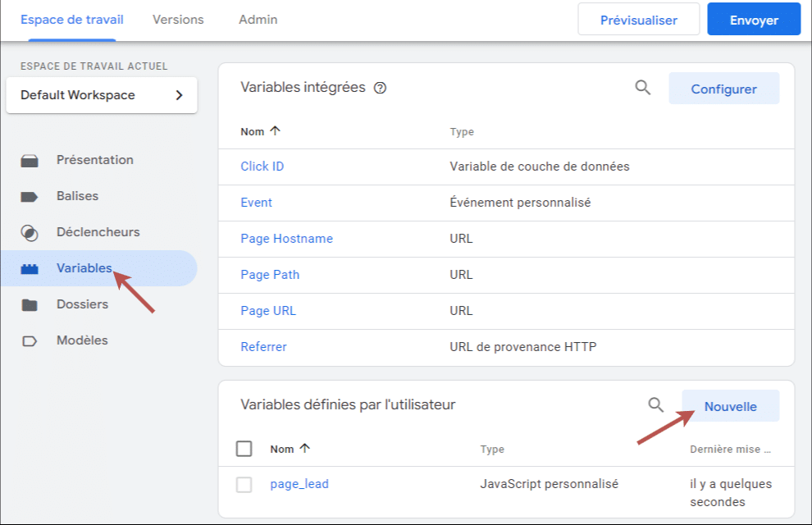Tick the page_lead row checkbox

(244, 485)
